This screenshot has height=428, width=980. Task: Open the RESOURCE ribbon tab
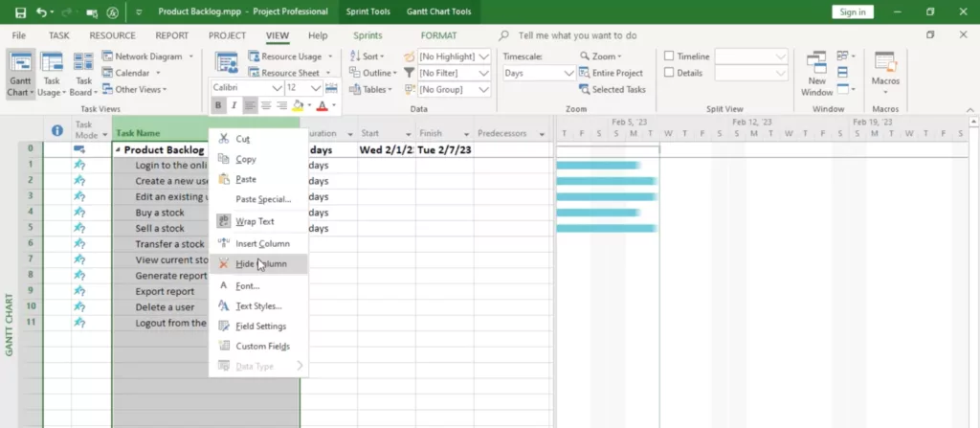click(x=113, y=35)
